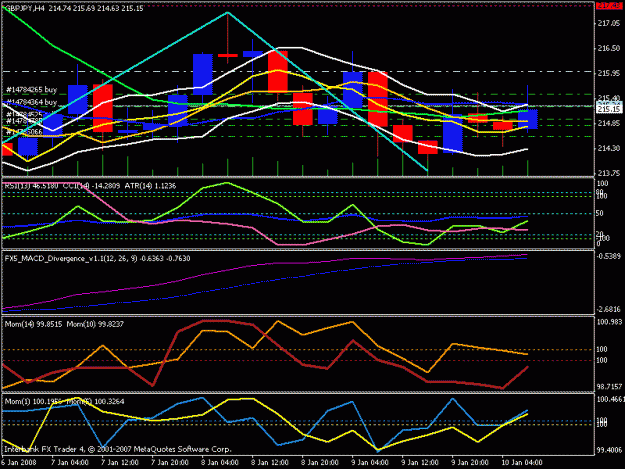Click the 100.983 momentum scale value
The width and height of the screenshot is (625, 469).
(x=609, y=322)
